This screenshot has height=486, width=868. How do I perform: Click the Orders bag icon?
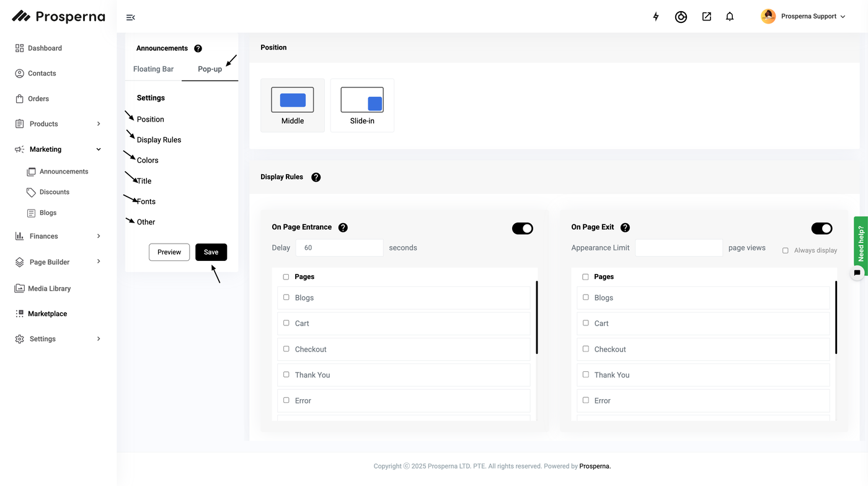point(19,99)
